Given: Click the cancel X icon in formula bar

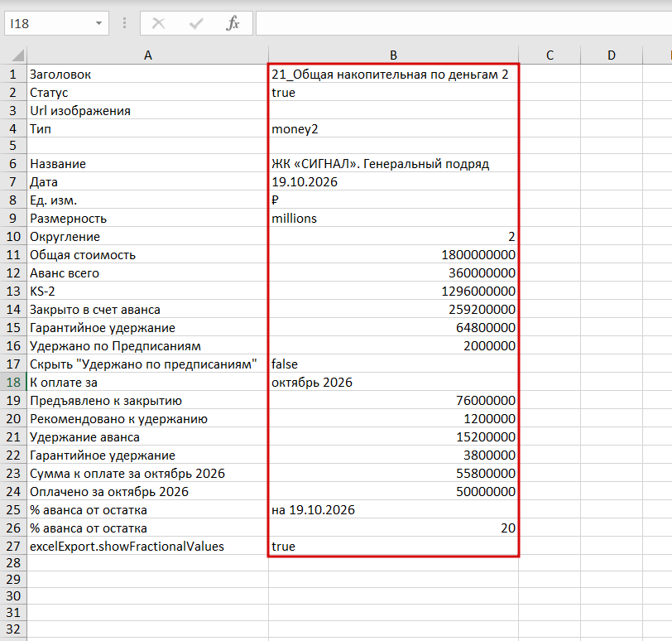Looking at the screenshot, I should [x=159, y=23].
